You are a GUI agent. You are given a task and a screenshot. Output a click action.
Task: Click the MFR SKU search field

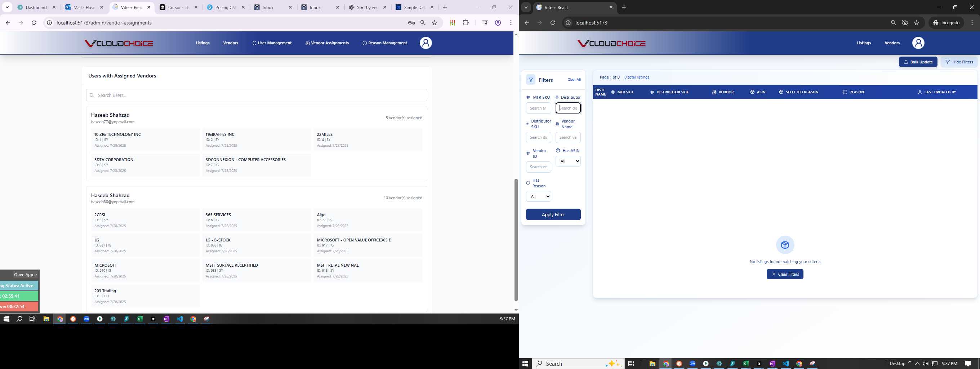pos(539,108)
